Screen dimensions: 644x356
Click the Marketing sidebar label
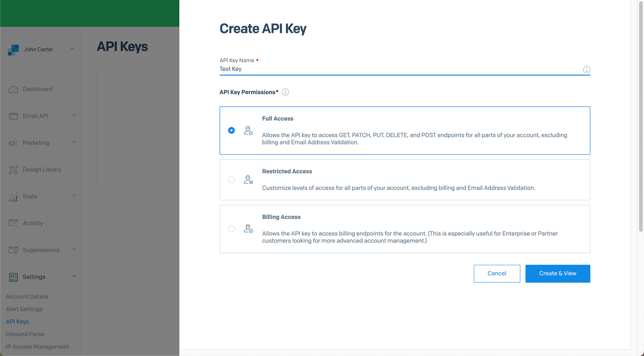(x=36, y=143)
